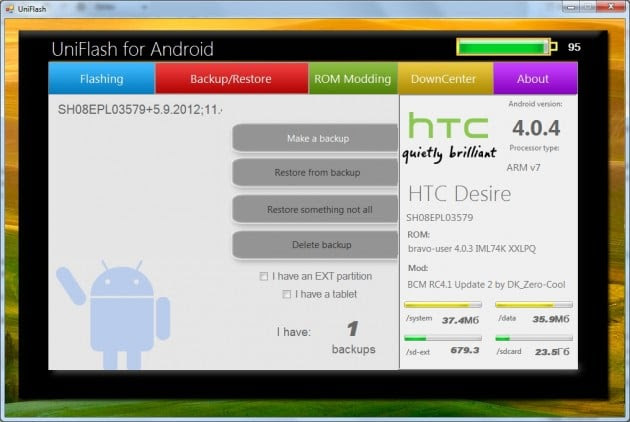Image resolution: width=630 pixels, height=422 pixels.
Task: Click the green battery level indicator
Action: (507, 47)
